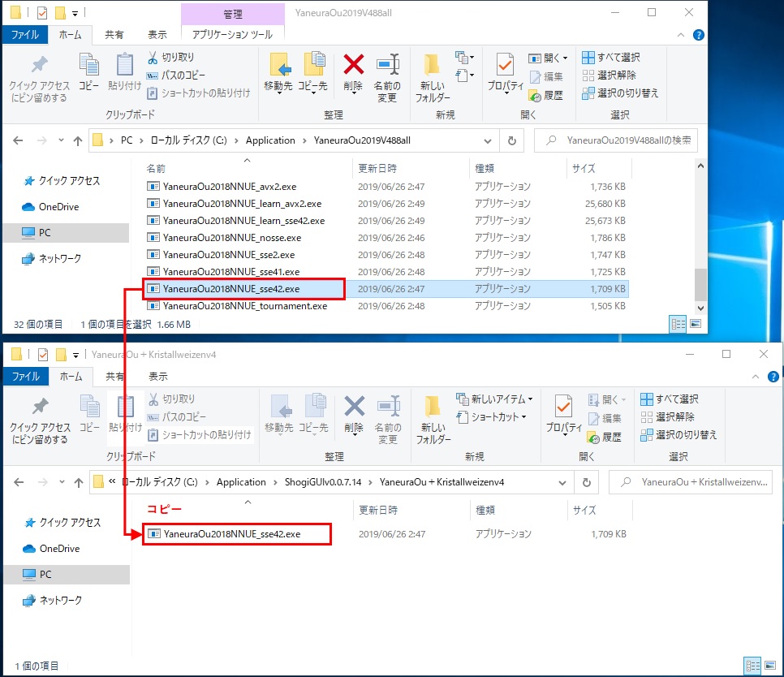The width and height of the screenshot is (784, 677).
Task: Click New Folder icon in top window ribbon
Action: coord(433,78)
